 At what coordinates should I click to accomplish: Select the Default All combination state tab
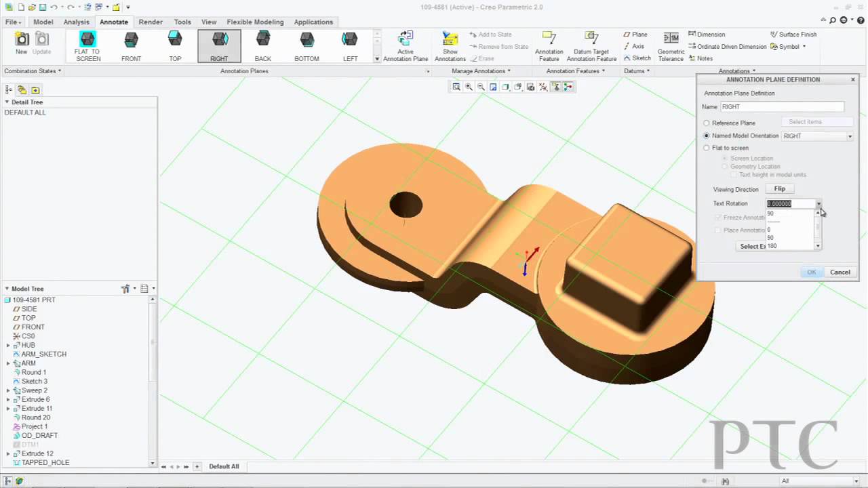click(224, 466)
